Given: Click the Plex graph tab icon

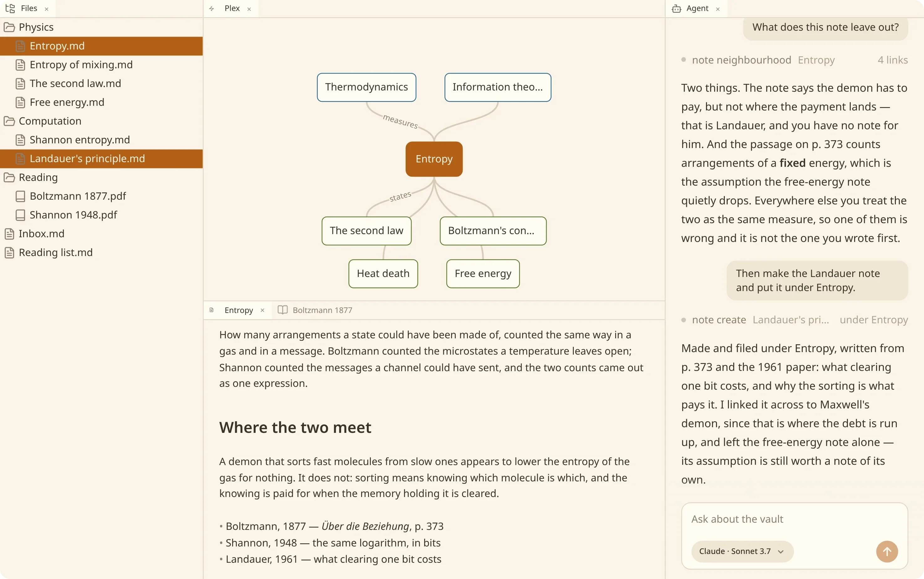Looking at the screenshot, I should point(211,8).
